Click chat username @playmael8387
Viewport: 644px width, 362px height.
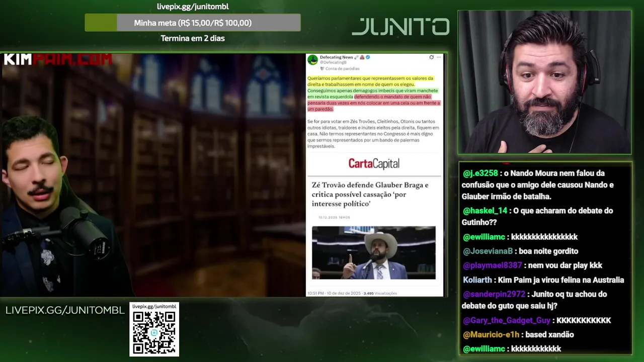tap(492, 265)
